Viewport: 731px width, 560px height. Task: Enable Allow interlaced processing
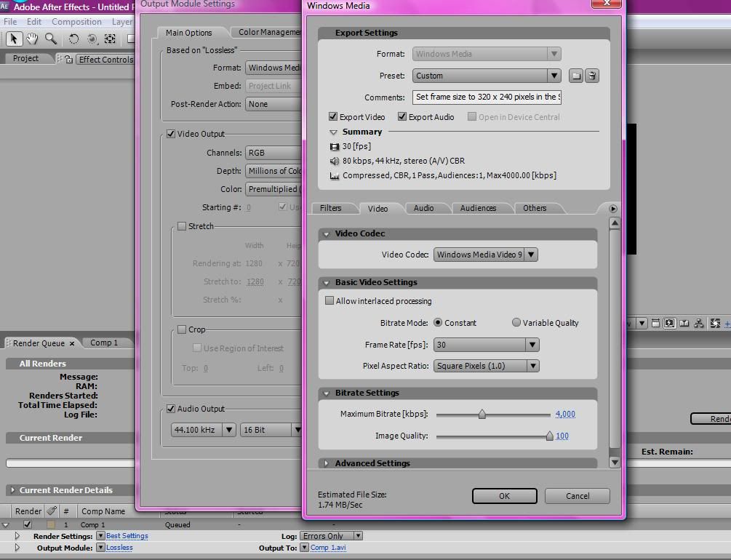[329, 301]
